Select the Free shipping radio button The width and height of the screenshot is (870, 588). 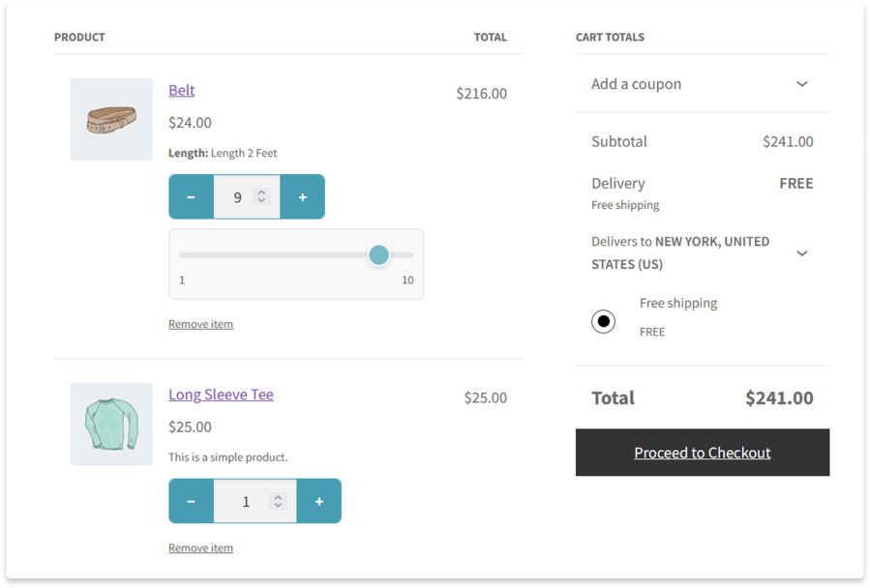tap(603, 321)
